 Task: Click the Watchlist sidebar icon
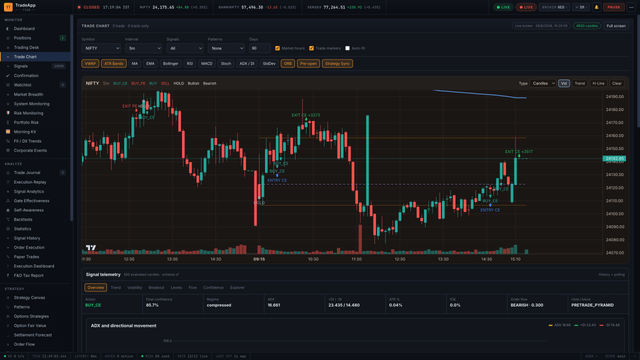tap(8, 85)
